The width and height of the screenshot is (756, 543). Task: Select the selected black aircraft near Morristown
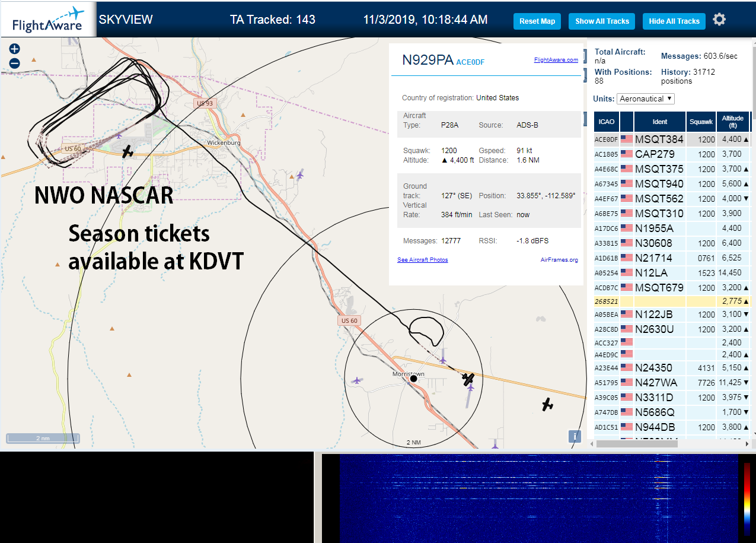click(x=468, y=378)
